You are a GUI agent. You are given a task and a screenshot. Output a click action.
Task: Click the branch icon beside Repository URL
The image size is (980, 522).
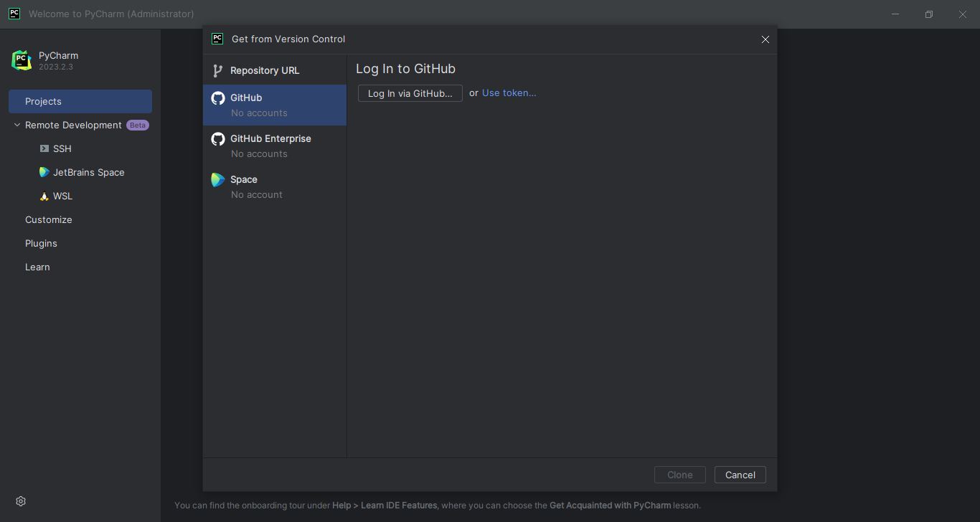pyautogui.click(x=218, y=70)
